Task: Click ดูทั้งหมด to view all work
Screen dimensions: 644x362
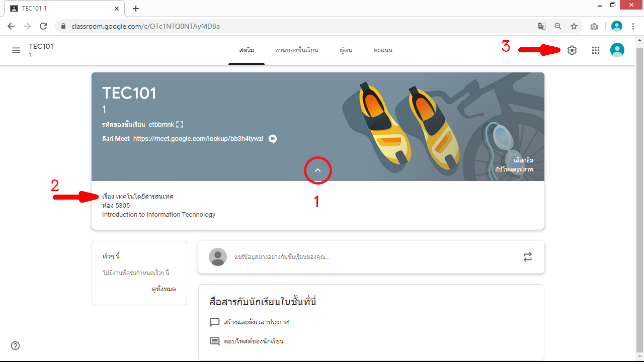Action: tap(164, 289)
